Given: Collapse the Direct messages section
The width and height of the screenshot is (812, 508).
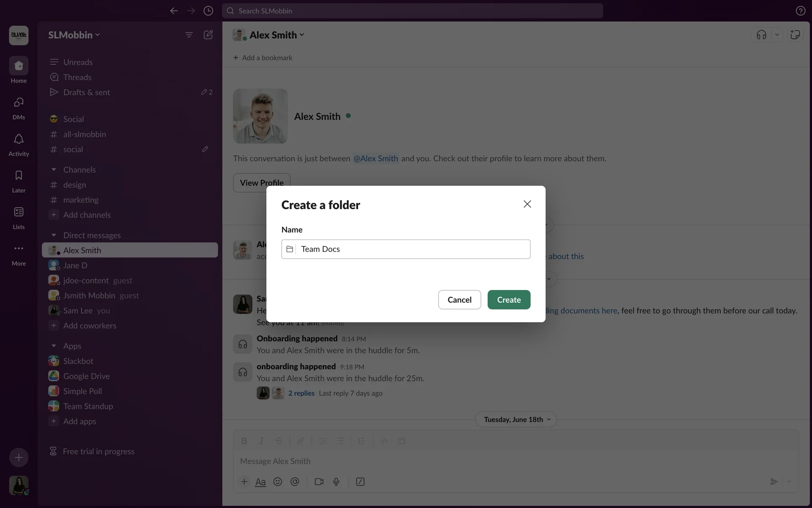Looking at the screenshot, I should click(54, 235).
